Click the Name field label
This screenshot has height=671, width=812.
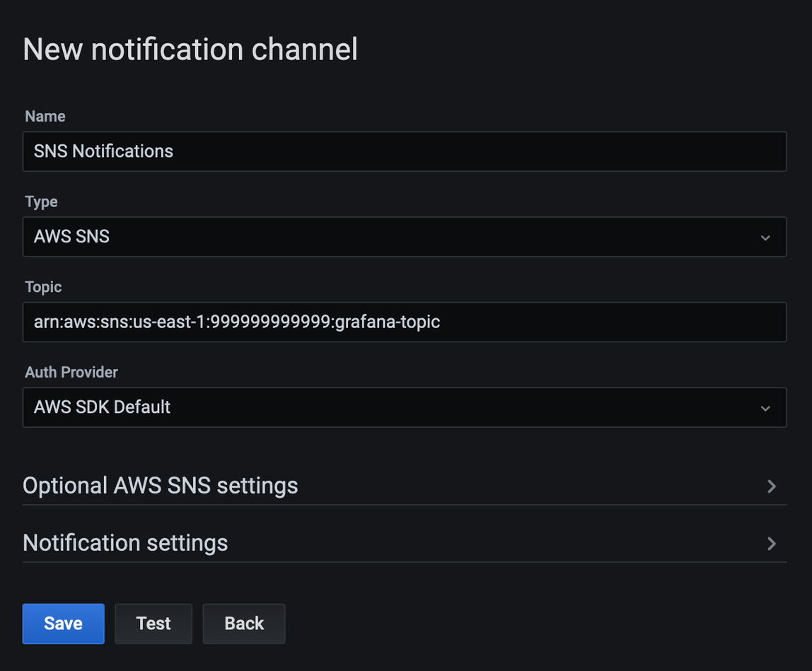pos(45,116)
